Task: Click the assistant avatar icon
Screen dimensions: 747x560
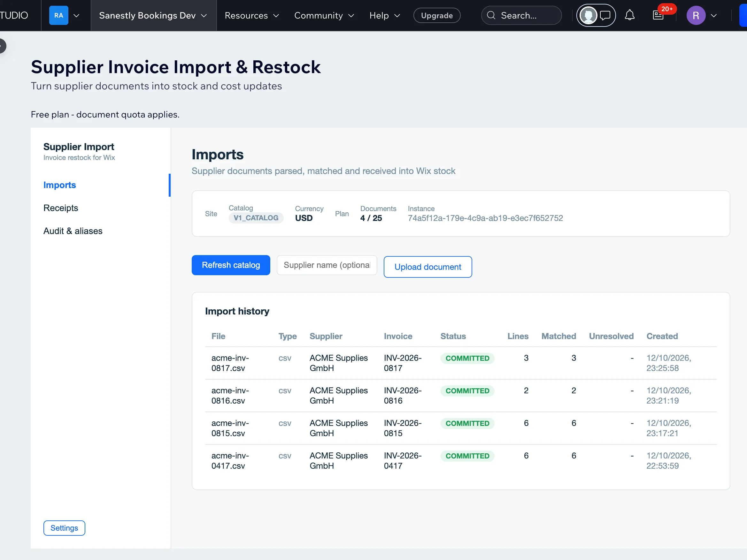Action: click(x=588, y=15)
